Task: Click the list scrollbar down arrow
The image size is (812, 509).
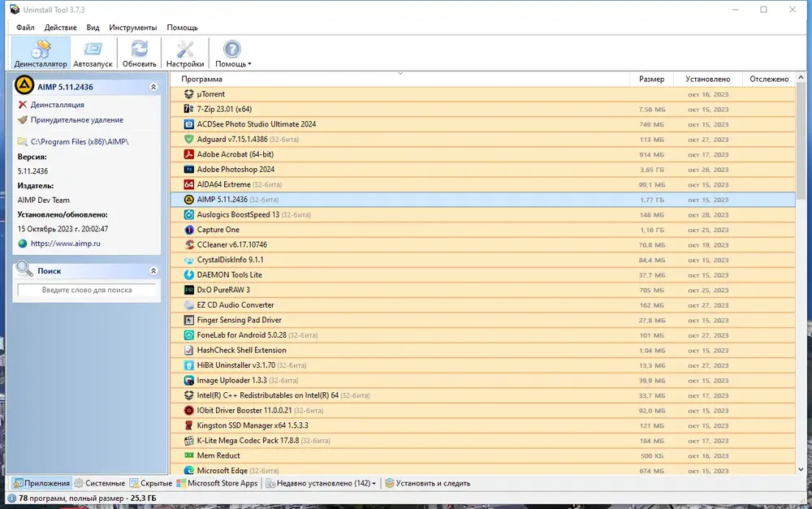Action: (x=801, y=470)
